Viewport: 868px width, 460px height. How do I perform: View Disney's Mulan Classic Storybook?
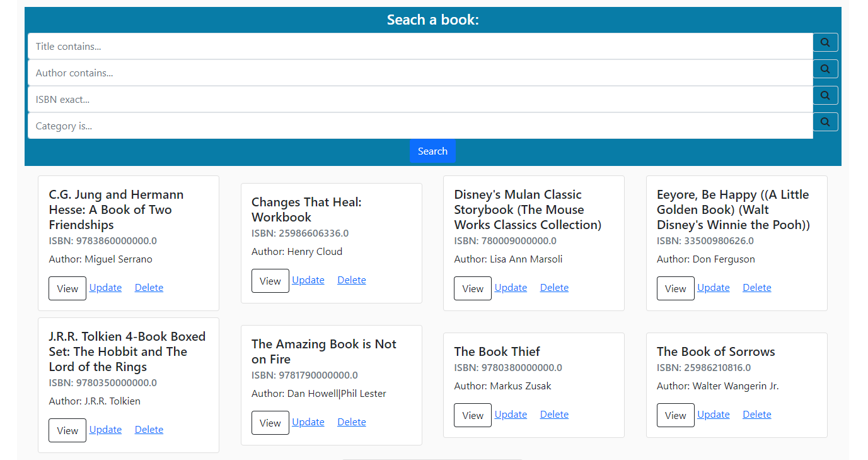472,288
